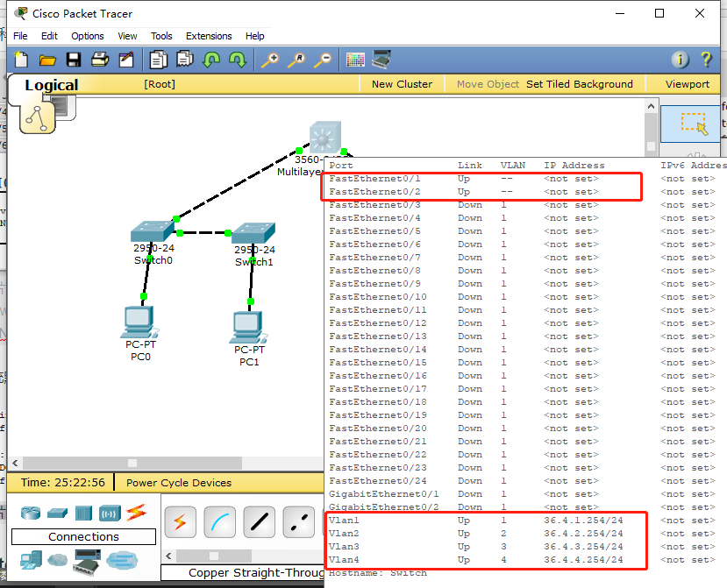The height and width of the screenshot is (588, 727).
Task: Click Power Cycle Devices button
Action: click(179, 483)
